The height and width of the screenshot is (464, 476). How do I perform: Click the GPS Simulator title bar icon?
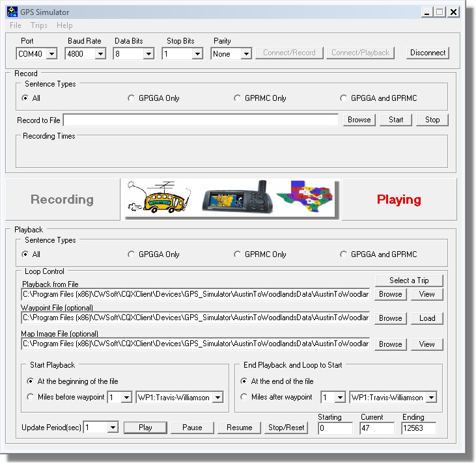12,12
